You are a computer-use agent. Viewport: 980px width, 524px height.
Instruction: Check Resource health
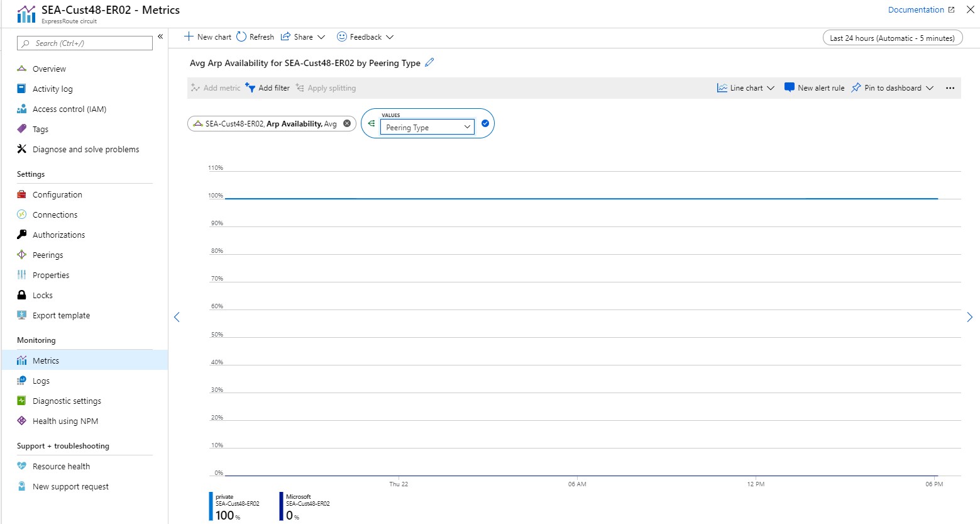point(61,466)
